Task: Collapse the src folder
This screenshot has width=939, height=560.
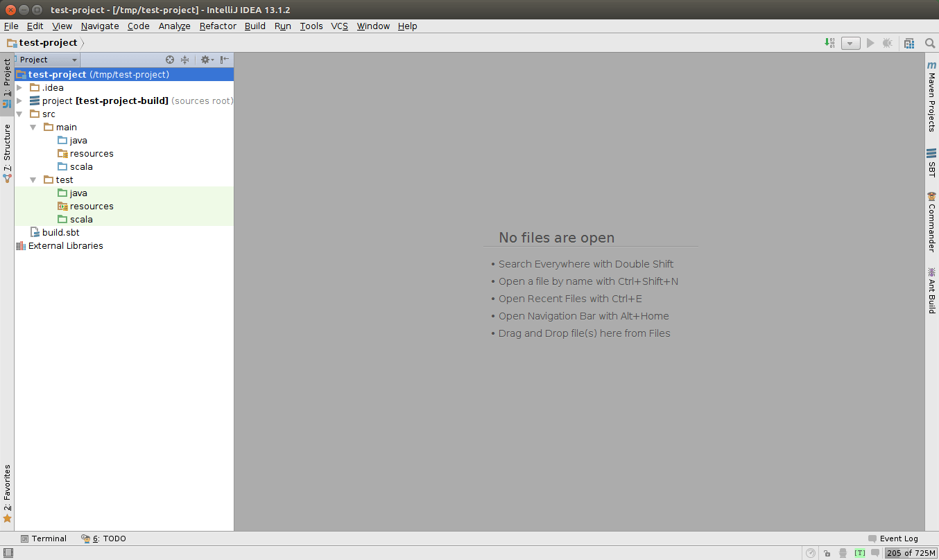Action: point(19,114)
